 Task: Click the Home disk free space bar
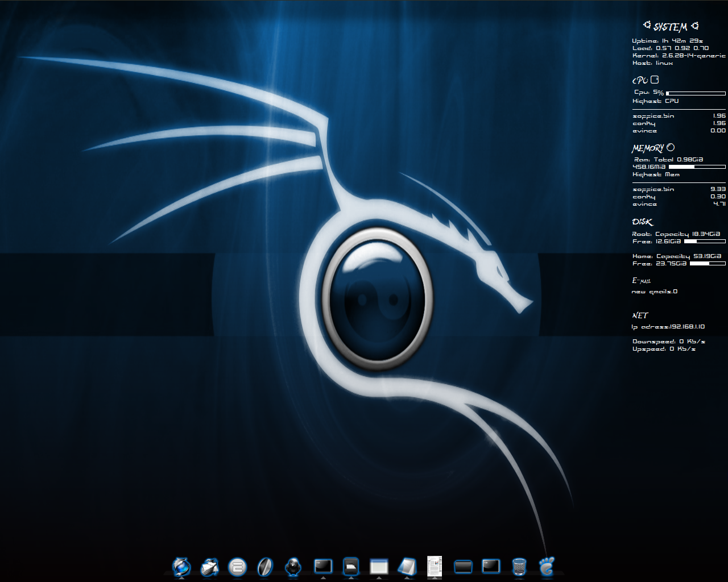click(x=707, y=264)
